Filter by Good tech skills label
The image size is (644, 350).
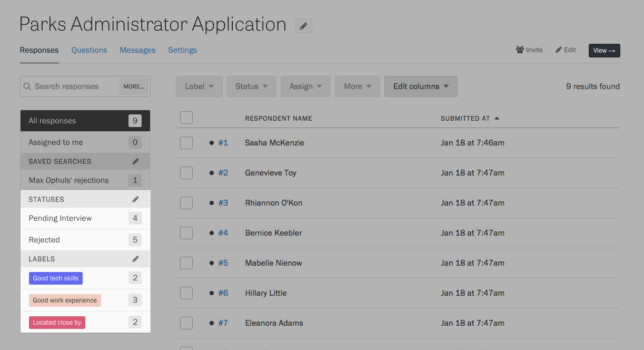coord(56,278)
